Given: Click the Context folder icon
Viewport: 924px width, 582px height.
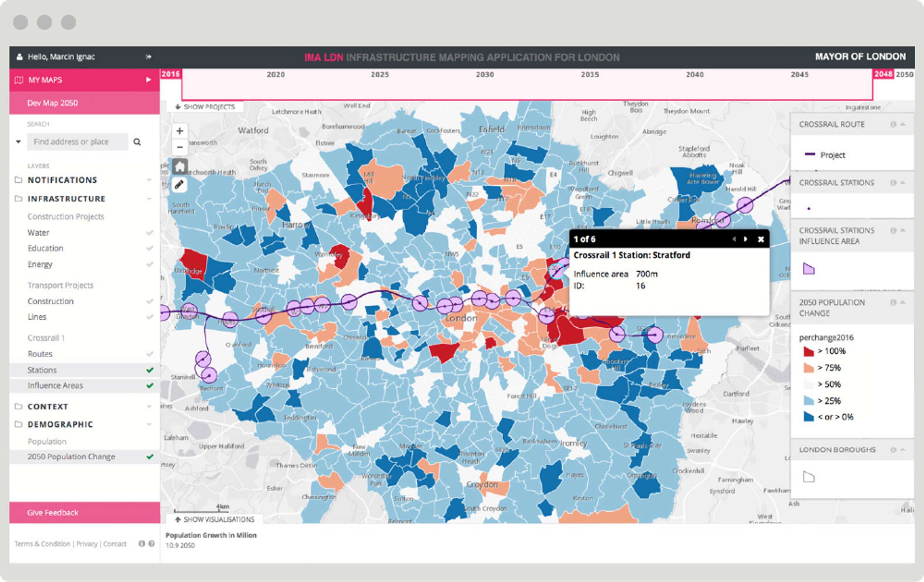Looking at the screenshot, I should (x=18, y=406).
